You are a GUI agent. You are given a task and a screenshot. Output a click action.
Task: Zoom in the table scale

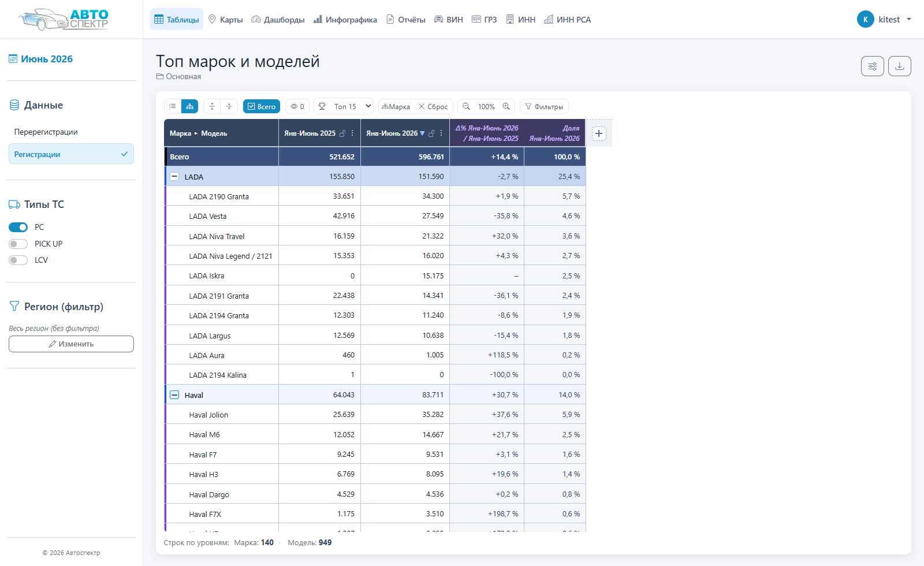coord(506,106)
